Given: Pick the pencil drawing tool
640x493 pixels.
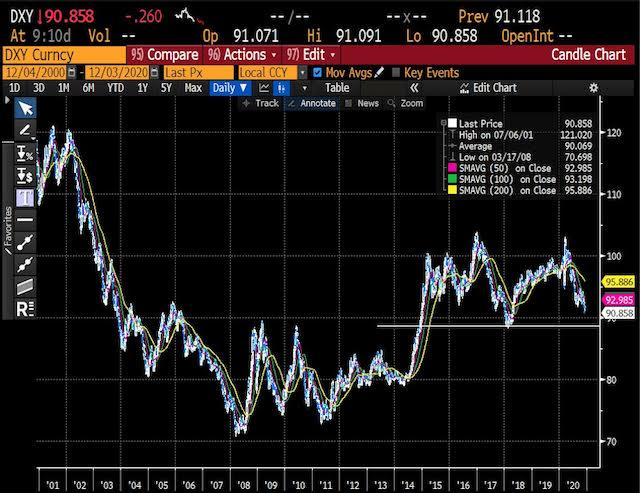Looking at the screenshot, I should (24, 131).
